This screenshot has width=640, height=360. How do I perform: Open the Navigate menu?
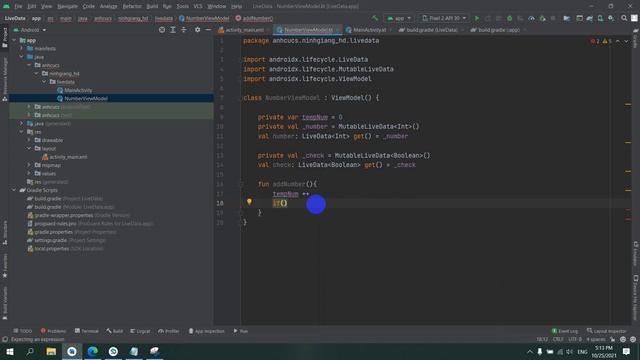click(x=67, y=7)
